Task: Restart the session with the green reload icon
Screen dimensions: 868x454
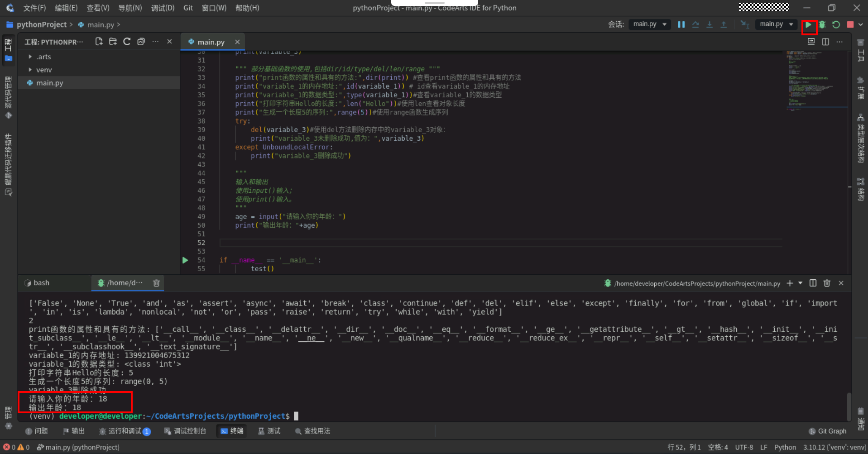Action: (x=836, y=25)
